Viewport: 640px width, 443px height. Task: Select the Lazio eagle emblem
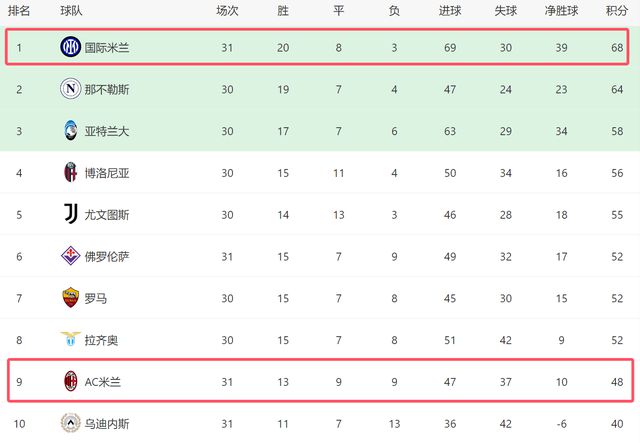pos(70,339)
